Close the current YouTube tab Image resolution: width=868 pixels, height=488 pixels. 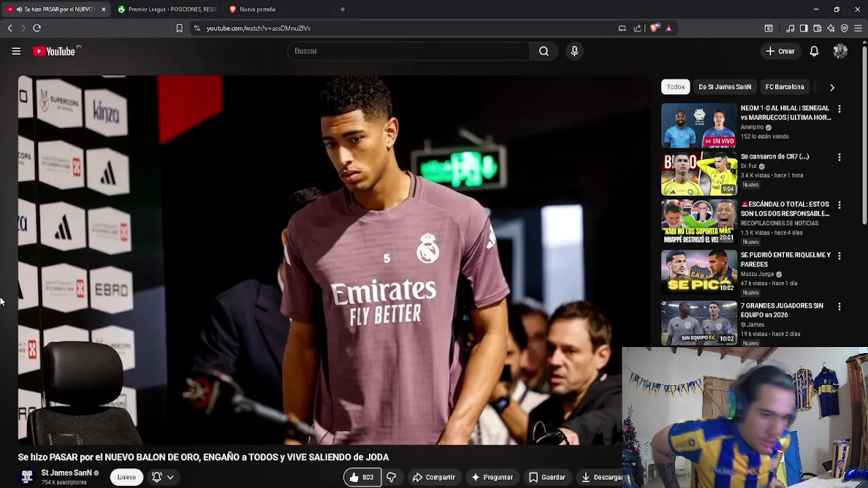point(103,9)
